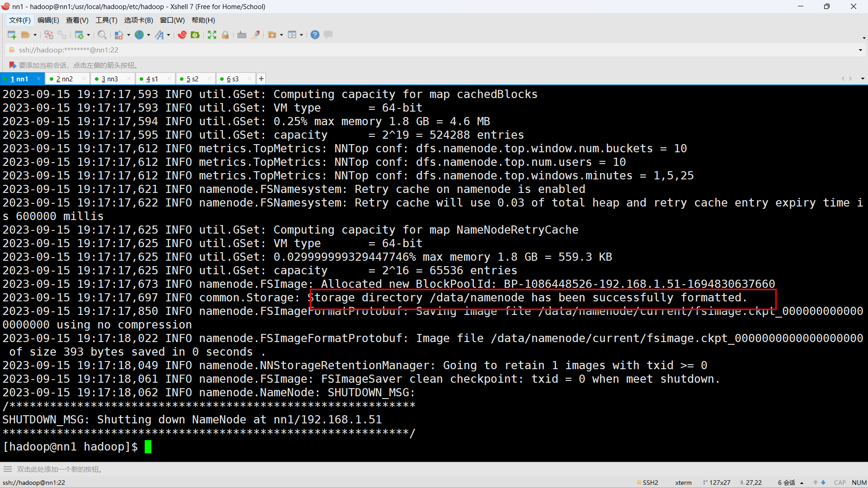Click the ssh://hadoop@nn1:22 address field
Viewport: 868px width, 488px height.
(x=69, y=50)
